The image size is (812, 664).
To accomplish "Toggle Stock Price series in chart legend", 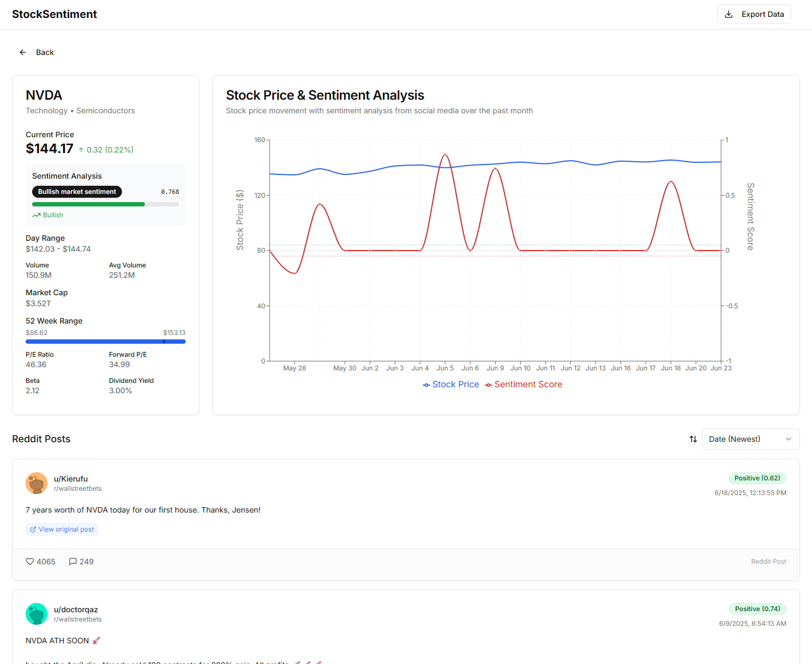I will pyautogui.click(x=451, y=385).
